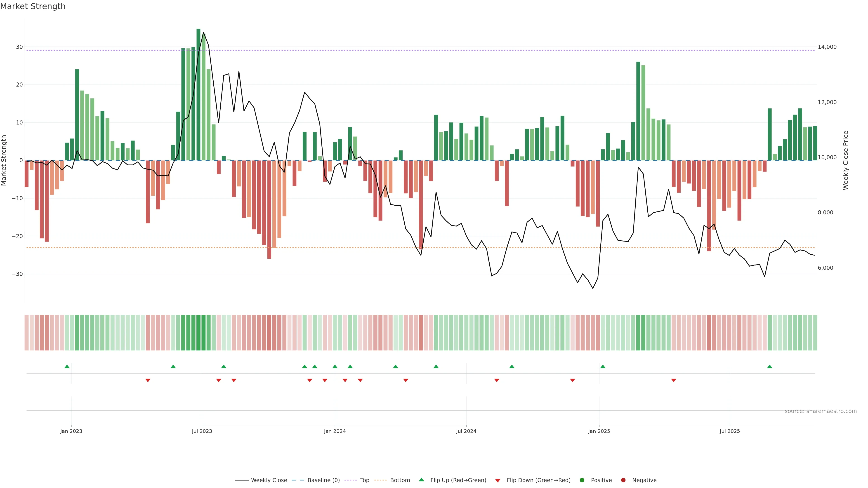Click the last green flip-up triangle marker
The height and width of the screenshot is (488, 868).
point(770,366)
